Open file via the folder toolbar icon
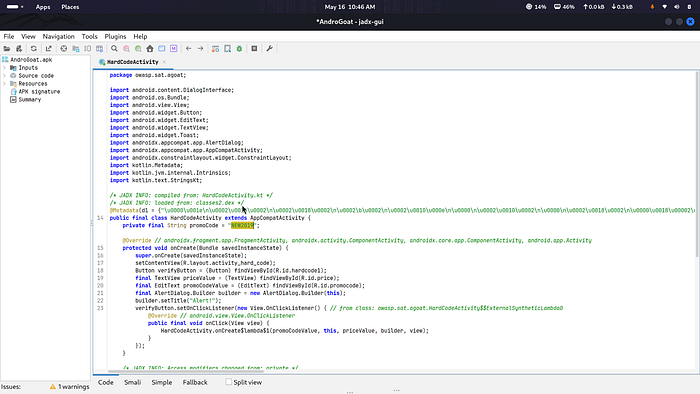Image resolution: width=700 pixels, height=394 pixels. pyautogui.click(x=7, y=49)
